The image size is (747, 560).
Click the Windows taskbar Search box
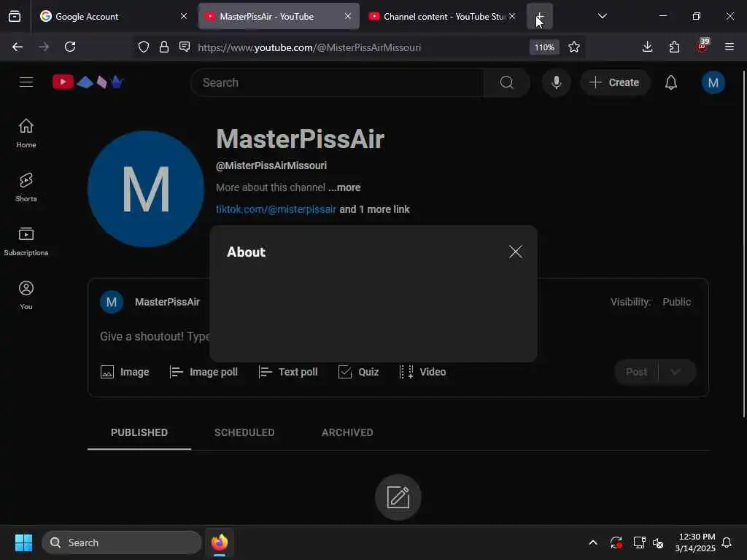pyautogui.click(x=122, y=542)
